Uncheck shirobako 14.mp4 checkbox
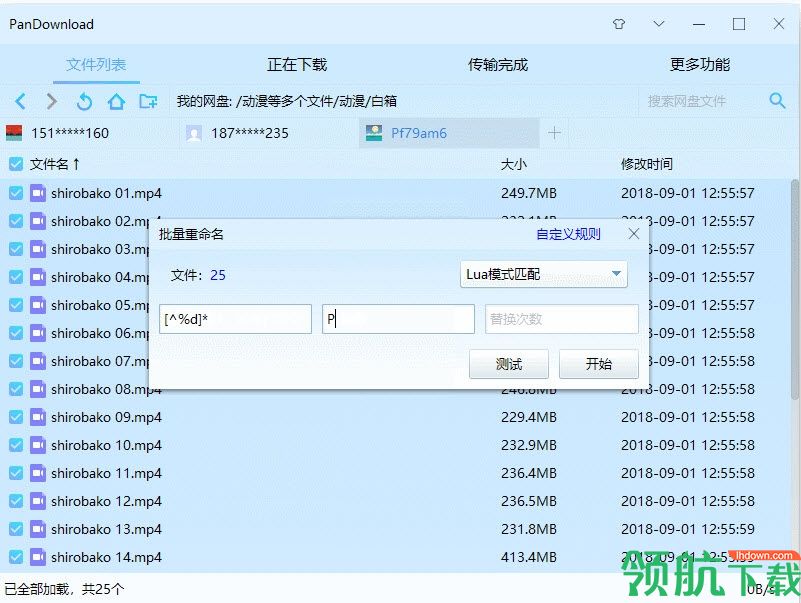801x603 pixels. pos(16,557)
